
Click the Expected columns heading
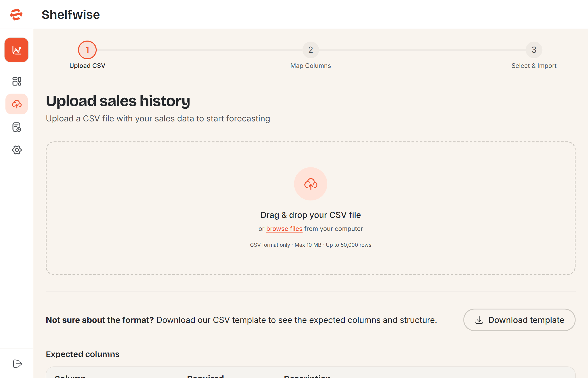point(83,354)
